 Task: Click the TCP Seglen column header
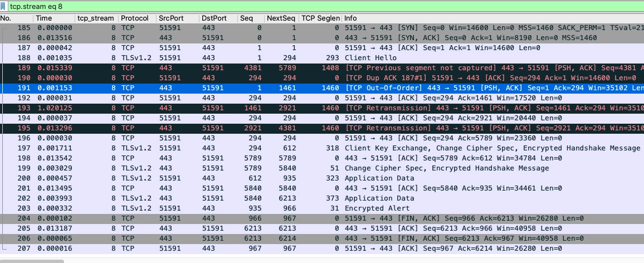coord(320,18)
